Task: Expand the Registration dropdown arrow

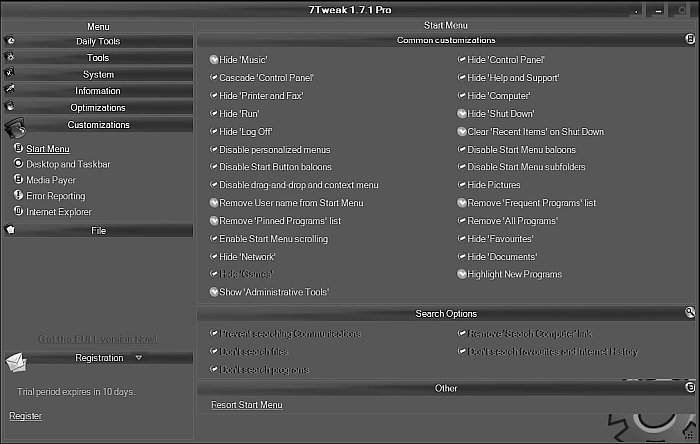Action: point(139,358)
